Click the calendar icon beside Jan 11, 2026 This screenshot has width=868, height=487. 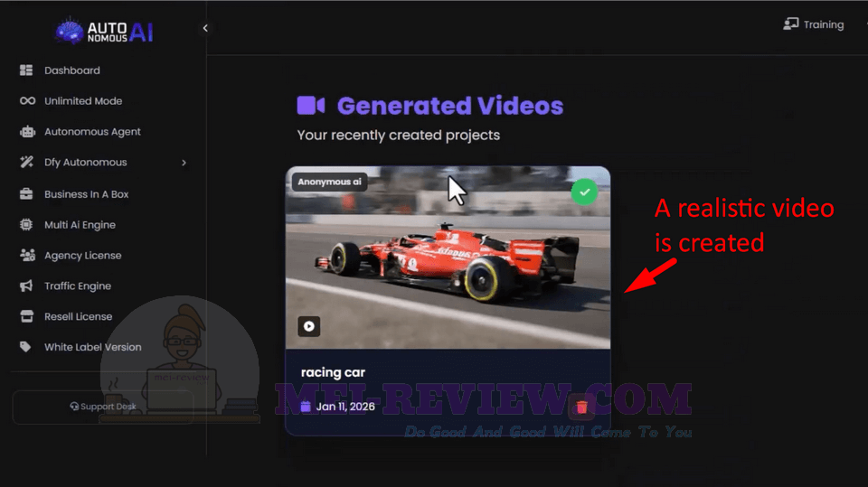(306, 407)
